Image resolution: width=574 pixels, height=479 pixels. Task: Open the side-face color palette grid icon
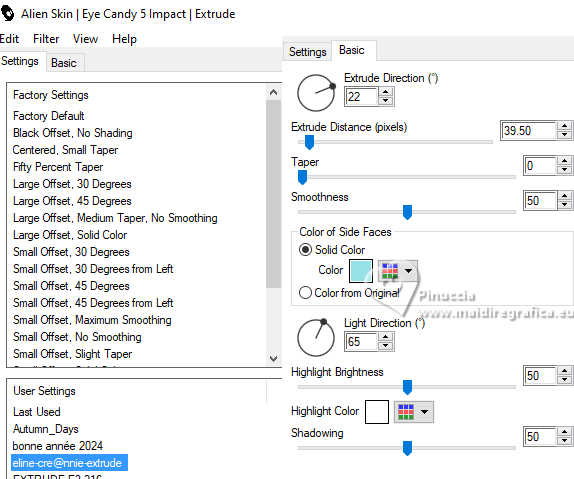click(390, 271)
